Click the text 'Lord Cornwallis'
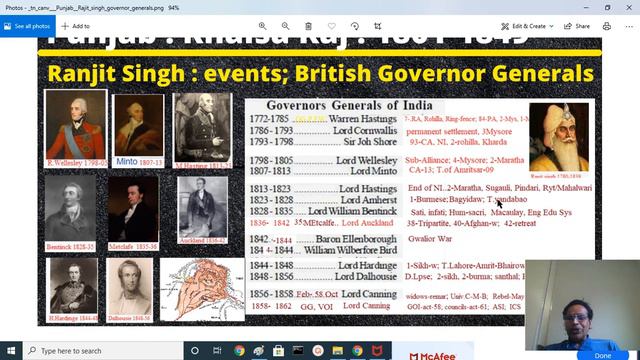Screen dimensions: 640x360 pos(365,131)
